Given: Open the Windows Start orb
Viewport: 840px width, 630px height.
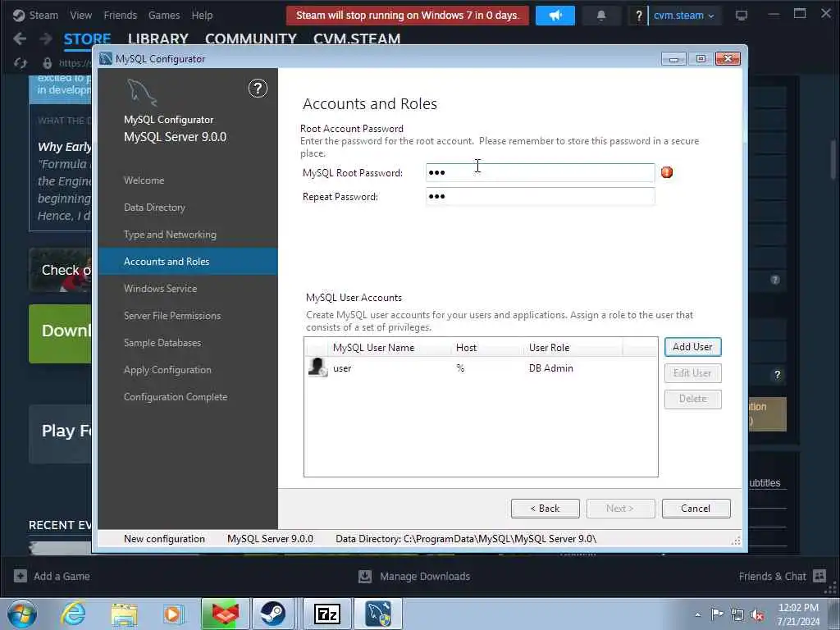Looking at the screenshot, I should 22,614.
